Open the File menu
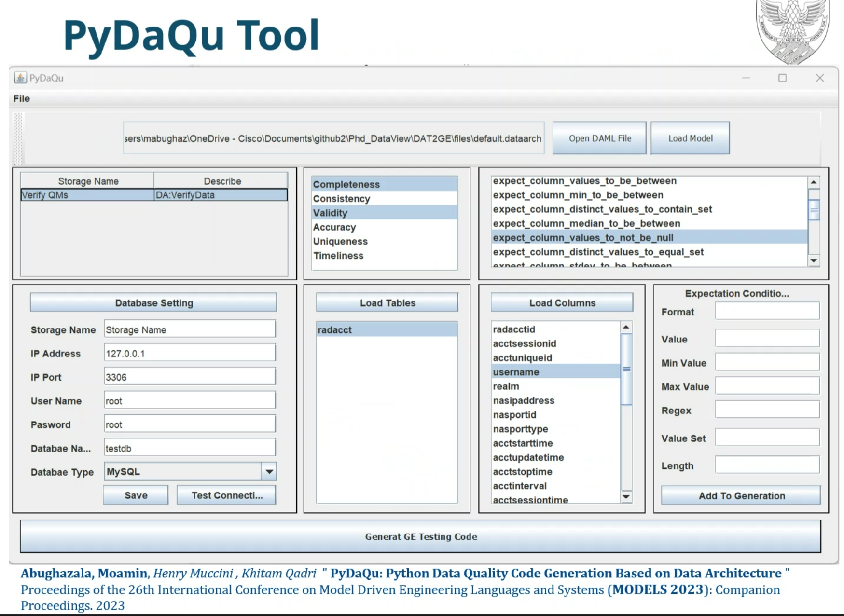 click(22, 98)
